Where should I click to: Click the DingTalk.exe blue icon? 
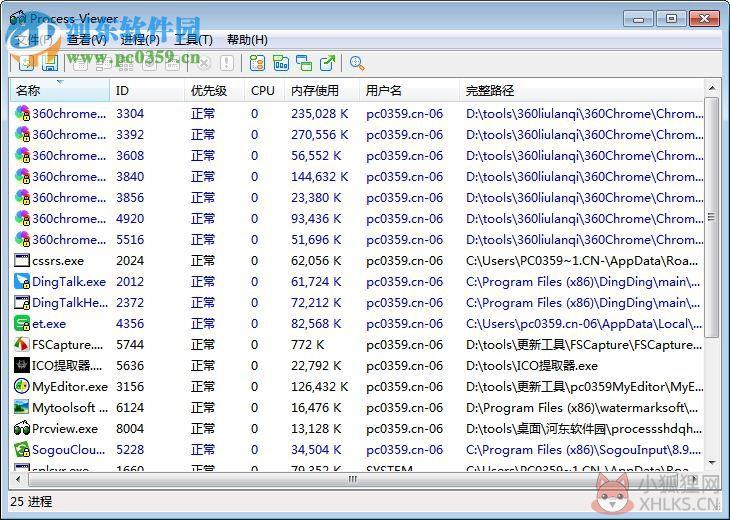coord(22,281)
